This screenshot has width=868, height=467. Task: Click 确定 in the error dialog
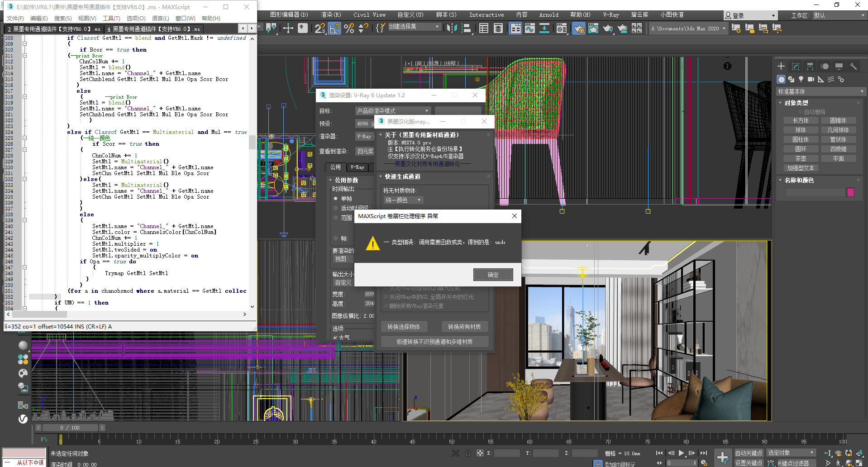point(493,275)
